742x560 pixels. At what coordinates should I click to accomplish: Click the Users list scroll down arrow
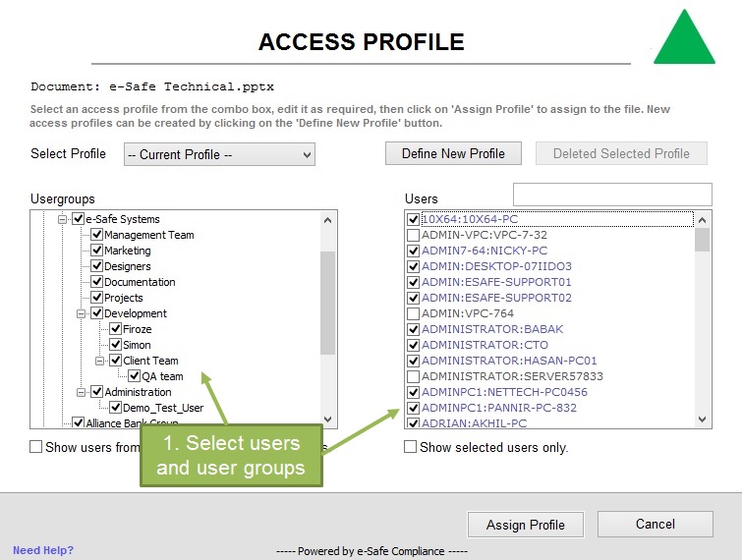(703, 420)
